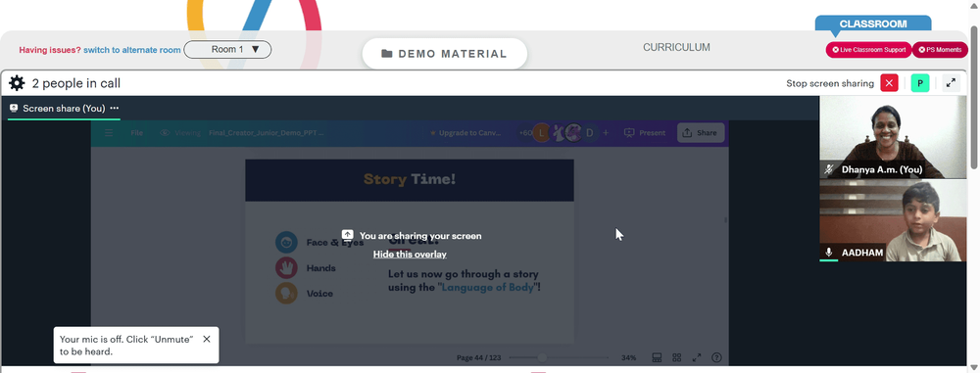Click the L collaborator avatar
This screenshot has width=980, height=373.
tap(542, 132)
